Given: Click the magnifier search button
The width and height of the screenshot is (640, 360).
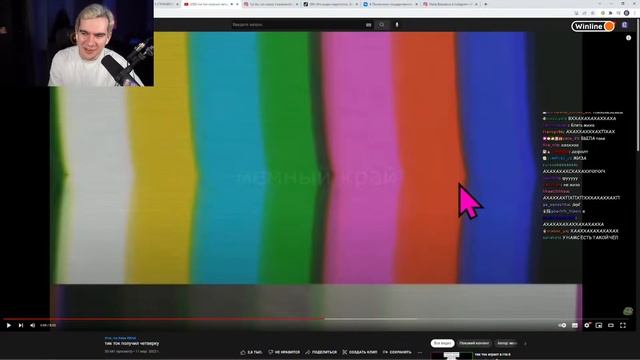Looking at the screenshot, I should (x=382, y=24).
